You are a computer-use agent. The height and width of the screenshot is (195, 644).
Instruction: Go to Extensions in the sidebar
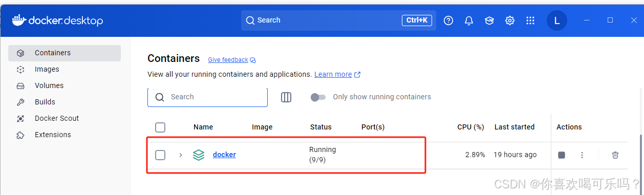pos(65,135)
